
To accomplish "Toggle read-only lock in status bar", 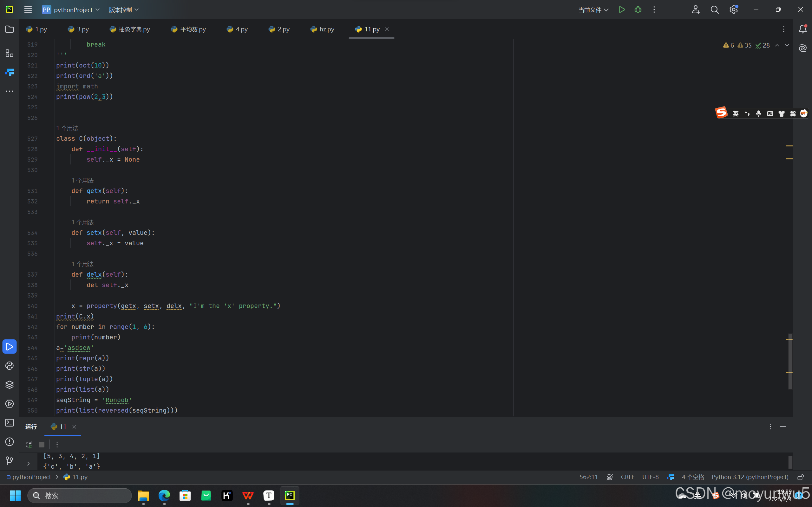I will coord(800,477).
